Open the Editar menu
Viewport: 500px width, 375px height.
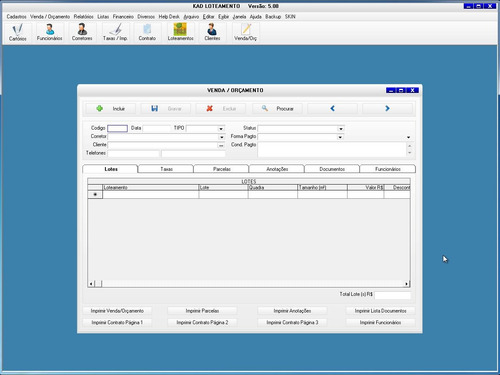[209, 17]
